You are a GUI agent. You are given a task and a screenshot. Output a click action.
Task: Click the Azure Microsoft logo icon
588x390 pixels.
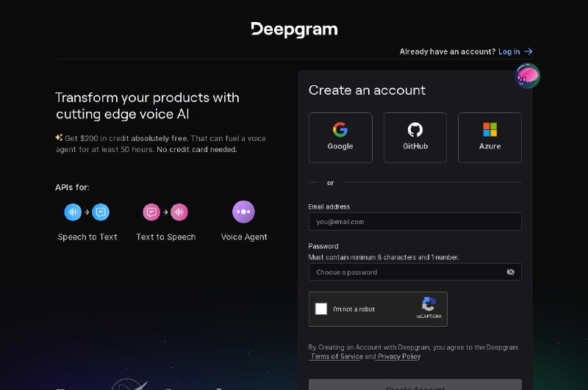point(490,129)
